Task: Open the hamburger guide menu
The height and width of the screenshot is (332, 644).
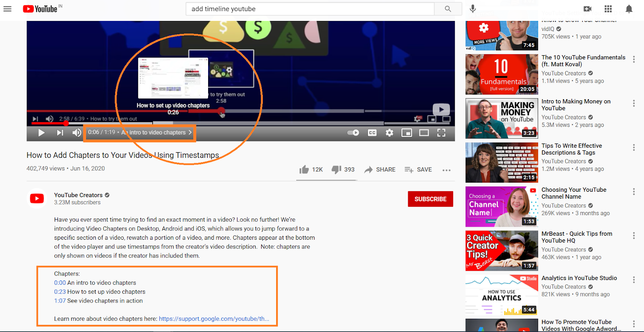Action: pos(8,9)
